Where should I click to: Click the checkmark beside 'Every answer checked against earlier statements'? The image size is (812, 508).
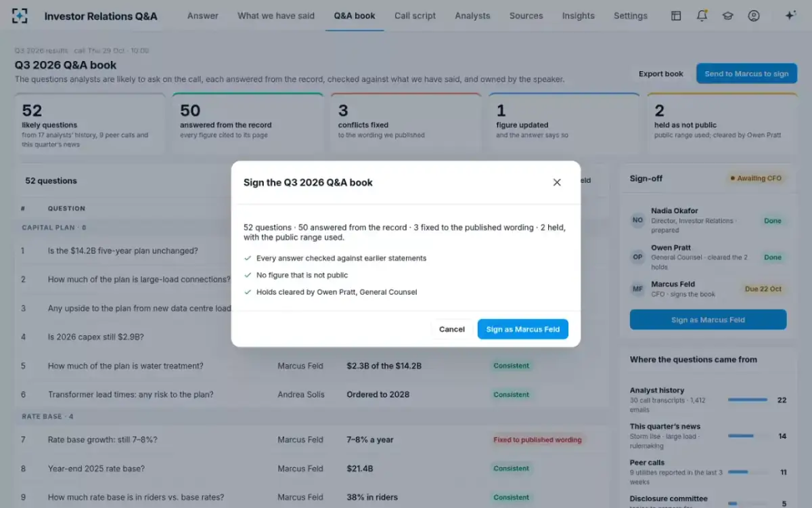pos(248,258)
